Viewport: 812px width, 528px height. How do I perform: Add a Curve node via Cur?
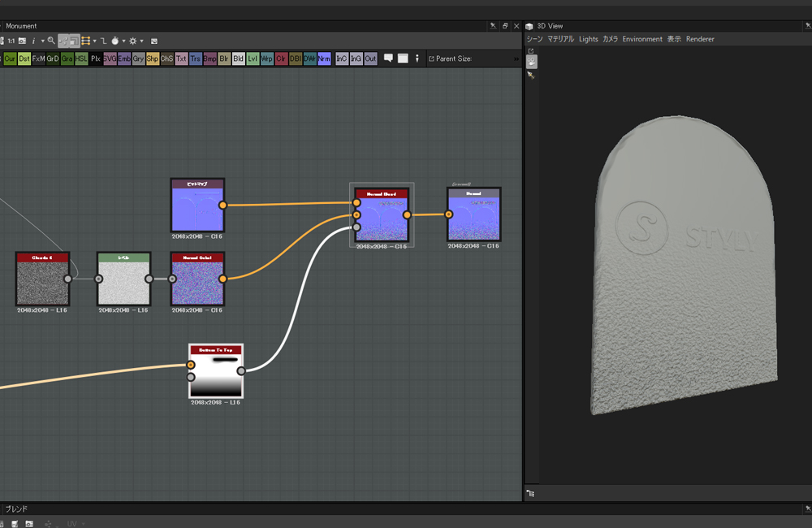(10, 58)
